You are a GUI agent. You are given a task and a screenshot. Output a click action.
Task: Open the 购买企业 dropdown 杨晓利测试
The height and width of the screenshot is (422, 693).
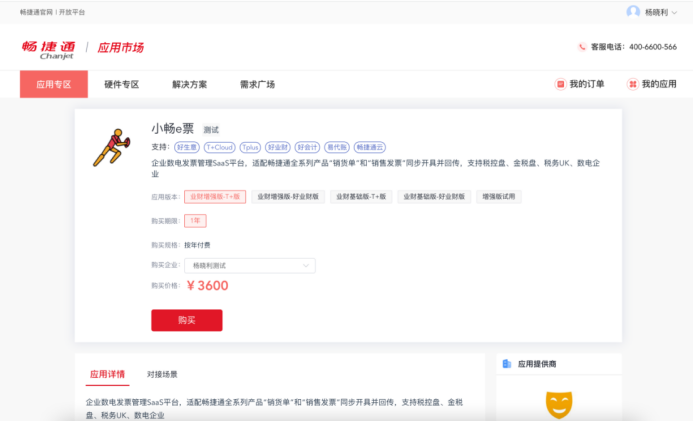250,266
